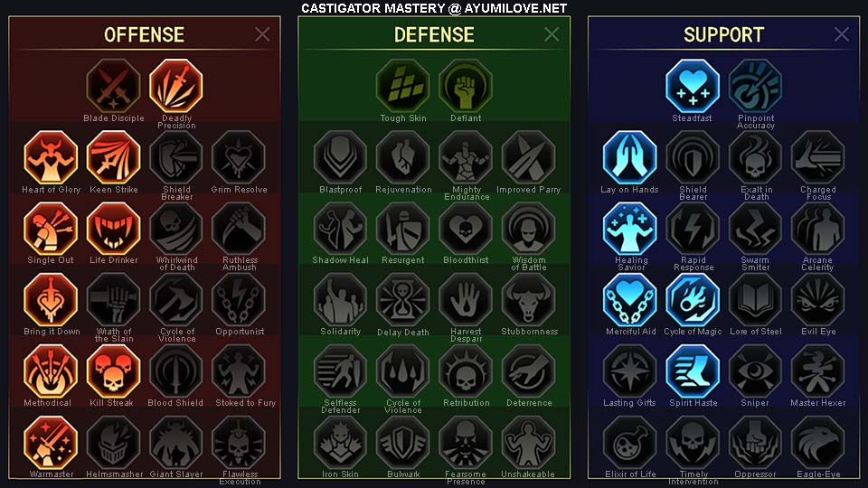Click the Delay Death hourglass icon

(x=402, y=300)
